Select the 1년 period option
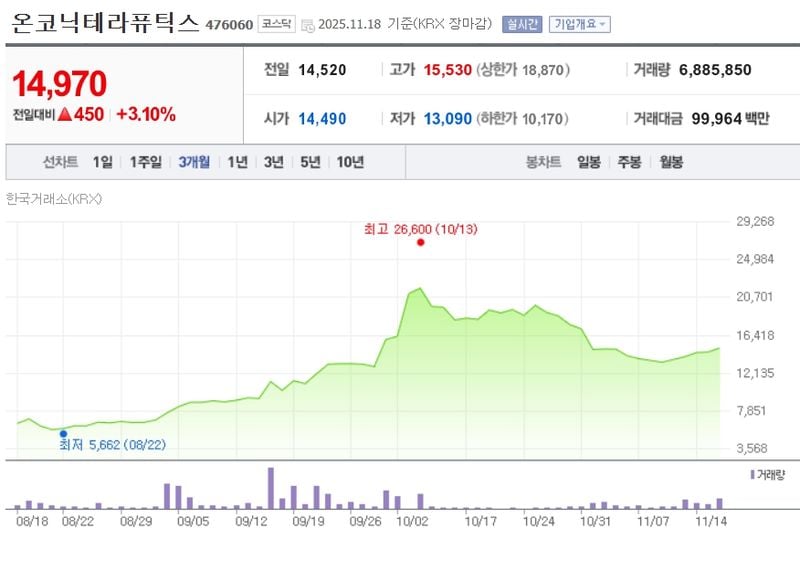Viewport: 800px width, 584px height. click(239, 162)
